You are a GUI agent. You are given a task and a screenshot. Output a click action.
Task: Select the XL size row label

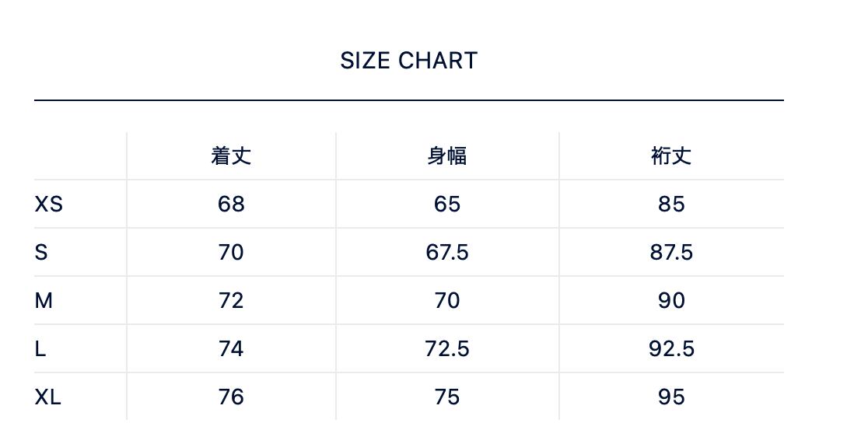[47, 397]
